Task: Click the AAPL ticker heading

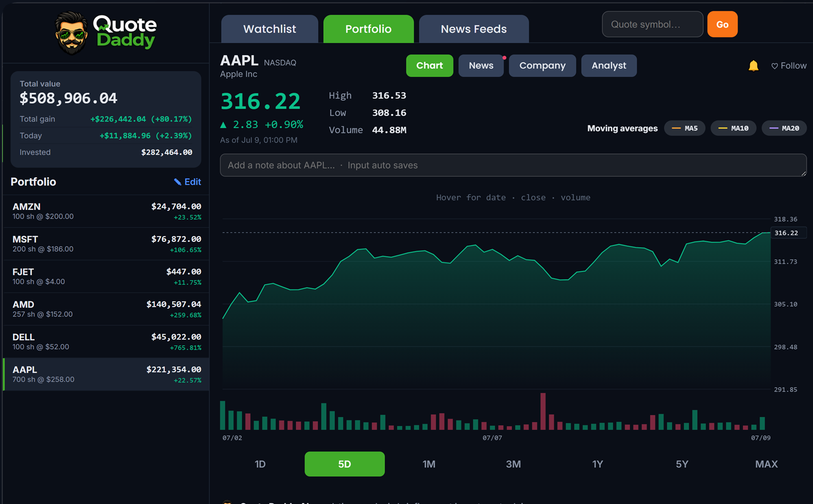Action: click(239, 60)
